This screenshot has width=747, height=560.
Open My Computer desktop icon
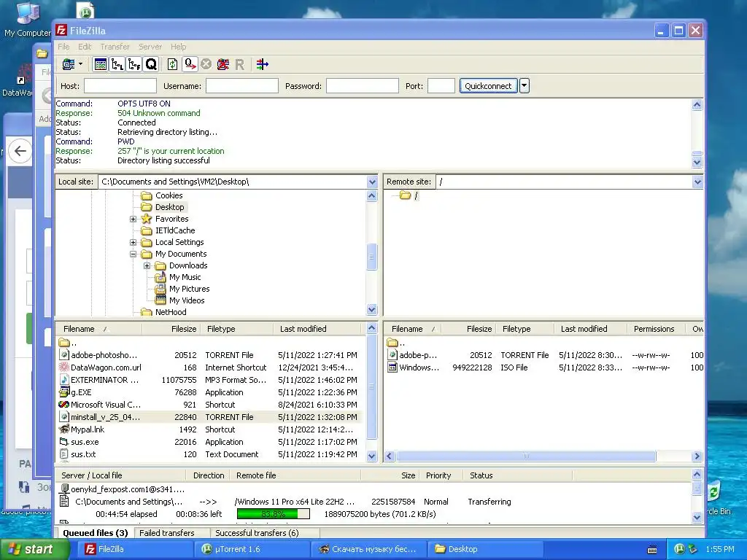coord(28,19)
